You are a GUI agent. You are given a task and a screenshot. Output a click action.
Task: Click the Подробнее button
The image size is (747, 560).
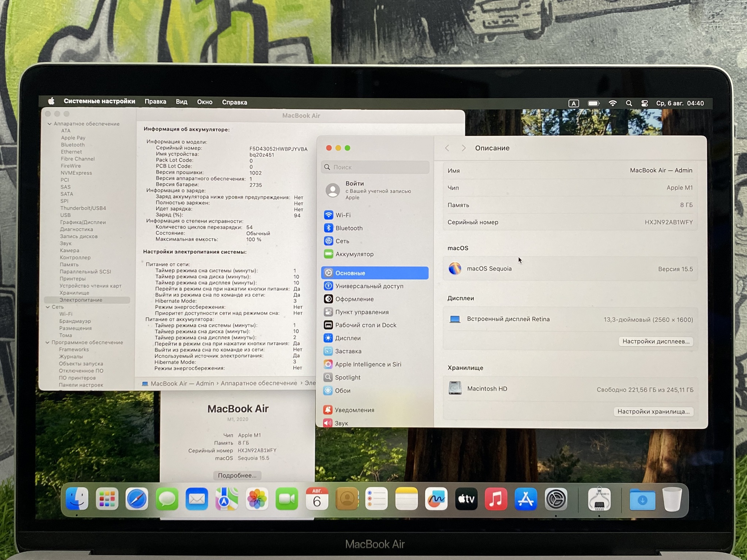(x=237, y=475)
